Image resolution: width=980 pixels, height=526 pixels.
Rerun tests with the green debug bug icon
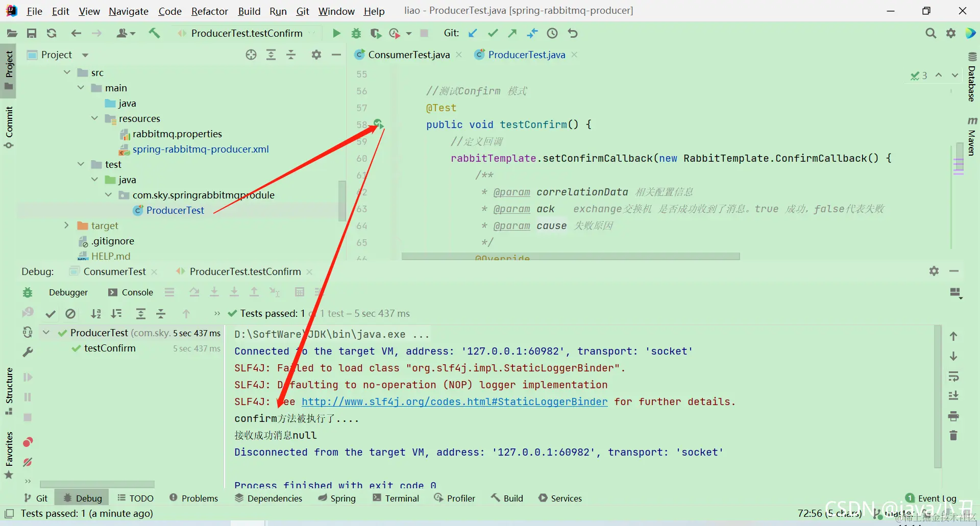point(28,292)
